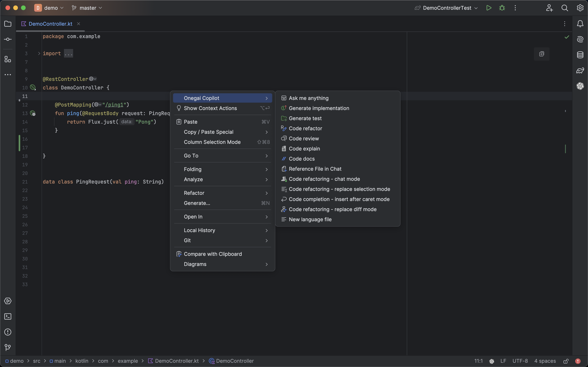Open the Services tool window

pos(8,301)
